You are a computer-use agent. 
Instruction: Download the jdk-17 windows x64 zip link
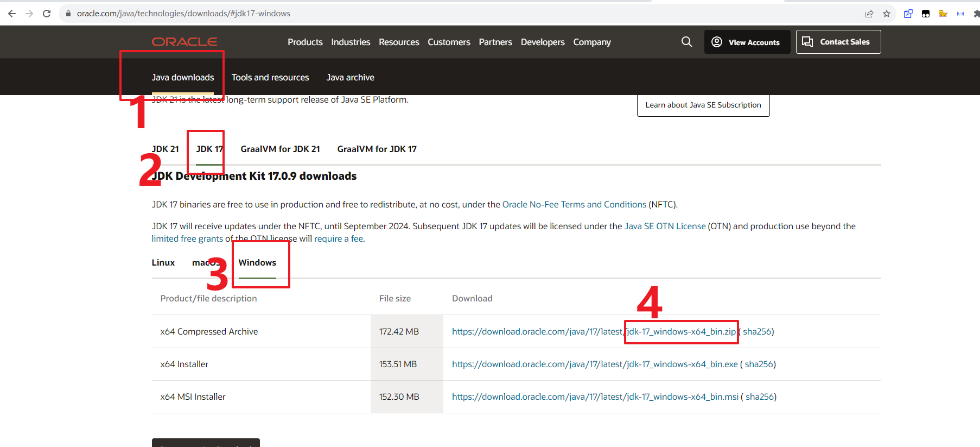point(594,331)
